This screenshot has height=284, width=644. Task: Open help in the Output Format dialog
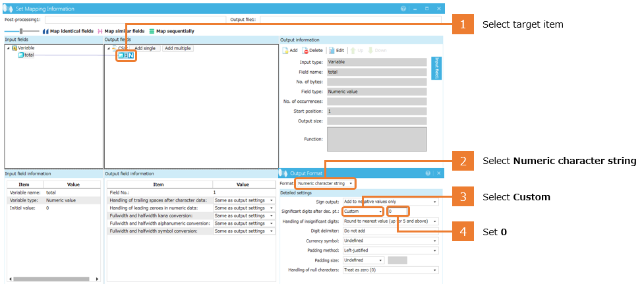pyautogui.click(x=429, y=173)
